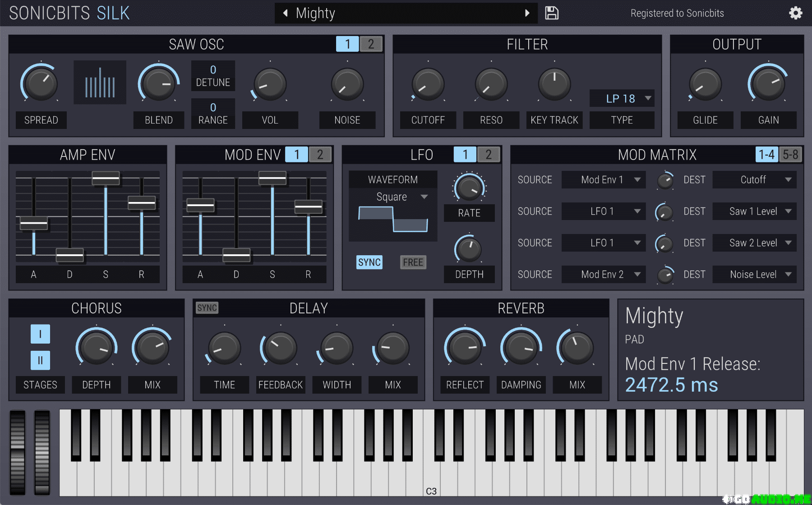
Task: Click the Mod Env Attack slider handle
Action: click(200, 205)
